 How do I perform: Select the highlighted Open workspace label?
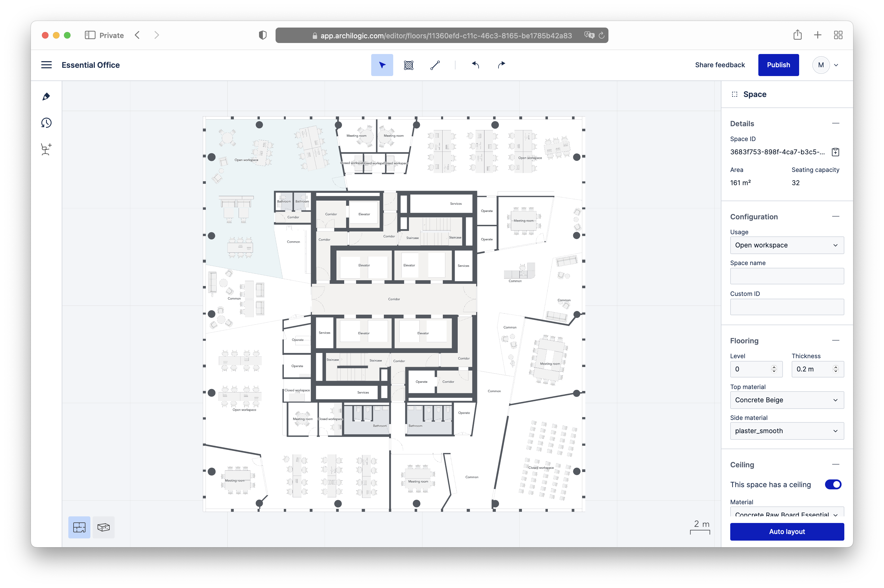click(246, 160)
